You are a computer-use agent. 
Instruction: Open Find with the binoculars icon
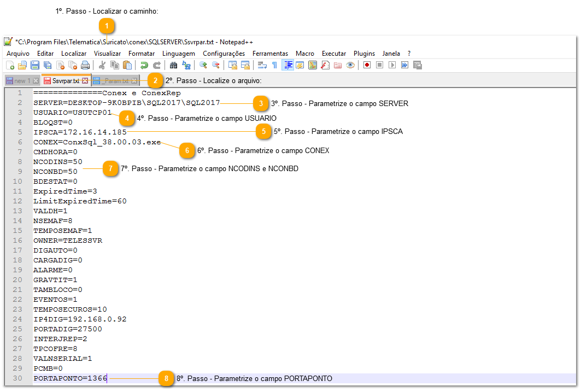click(174, 65)
